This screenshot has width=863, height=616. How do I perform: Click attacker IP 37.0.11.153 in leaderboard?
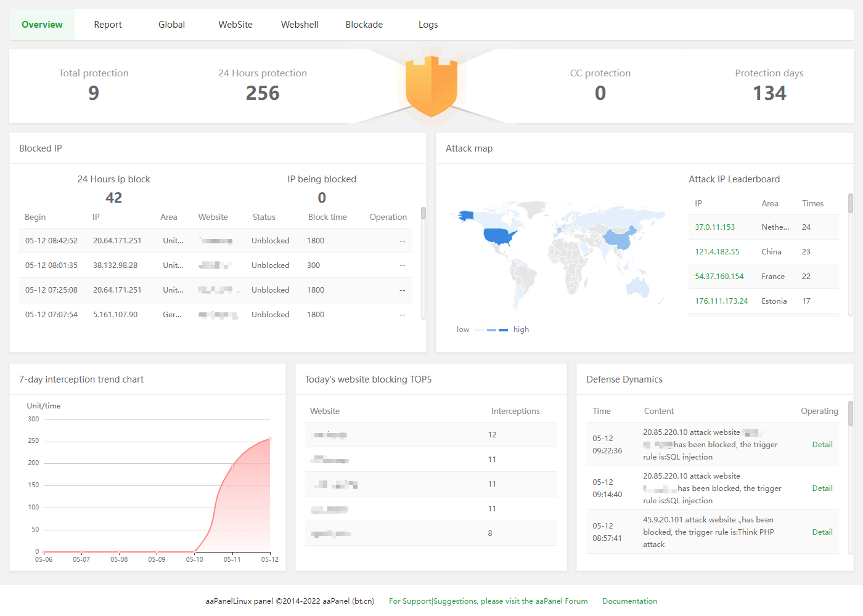pyautogui.click(x=714, y=227)
